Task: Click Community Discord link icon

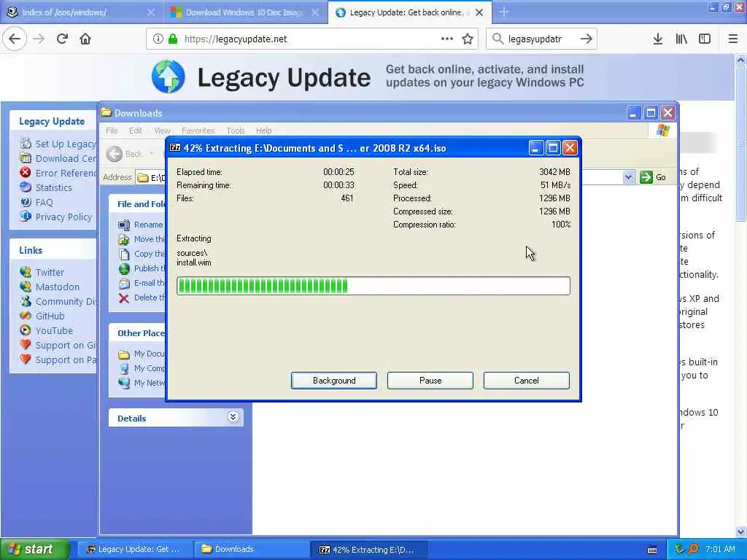Action: [26, 301]
